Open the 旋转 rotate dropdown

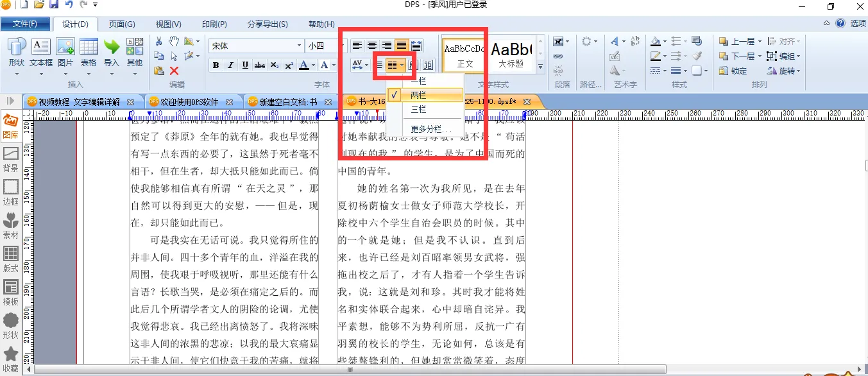(784, 71)
